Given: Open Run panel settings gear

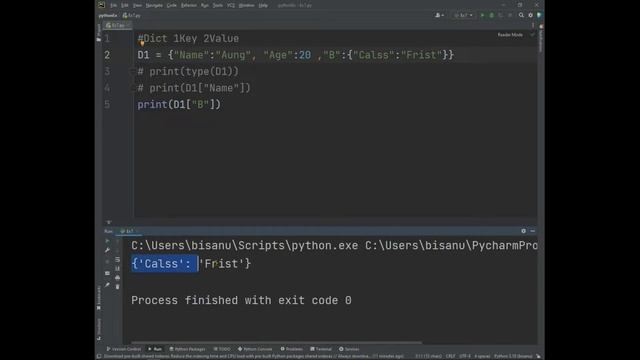Looking at the screenshot, I should click(524, 231).
